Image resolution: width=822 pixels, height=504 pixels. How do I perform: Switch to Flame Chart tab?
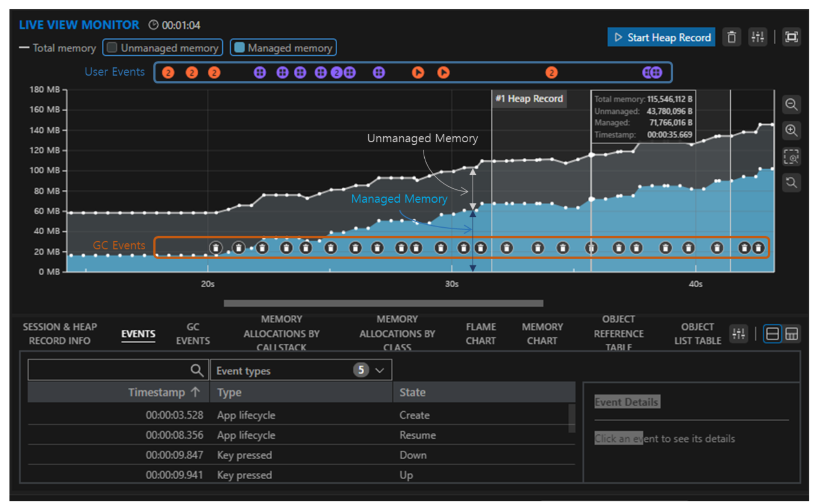480,334
